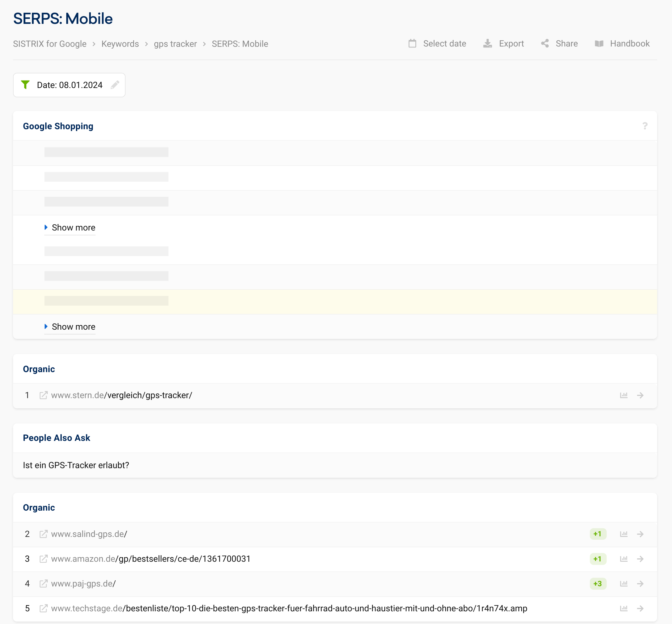Expand second Show more below highlighted row
Screen dimensions: 672x624
tap(73, 327)
